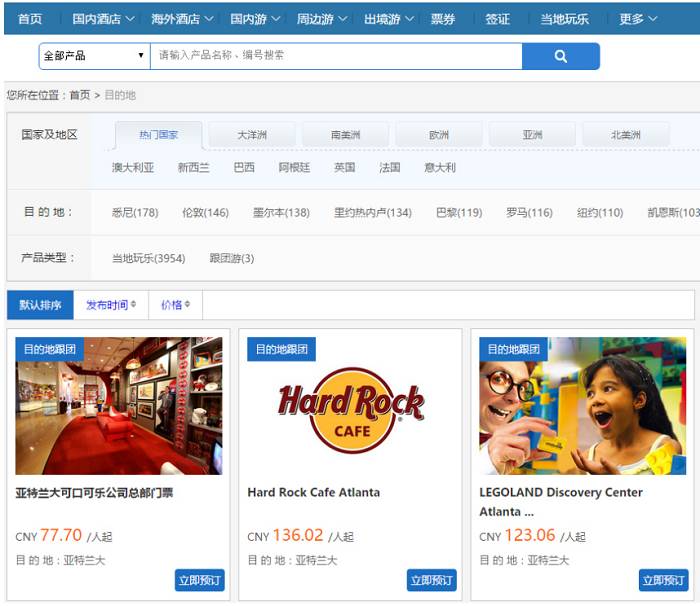This screenshot has height=606, width=700.
Task: Click 立即预订 for Coca-Cola tickets
Action: coord(200,580)
